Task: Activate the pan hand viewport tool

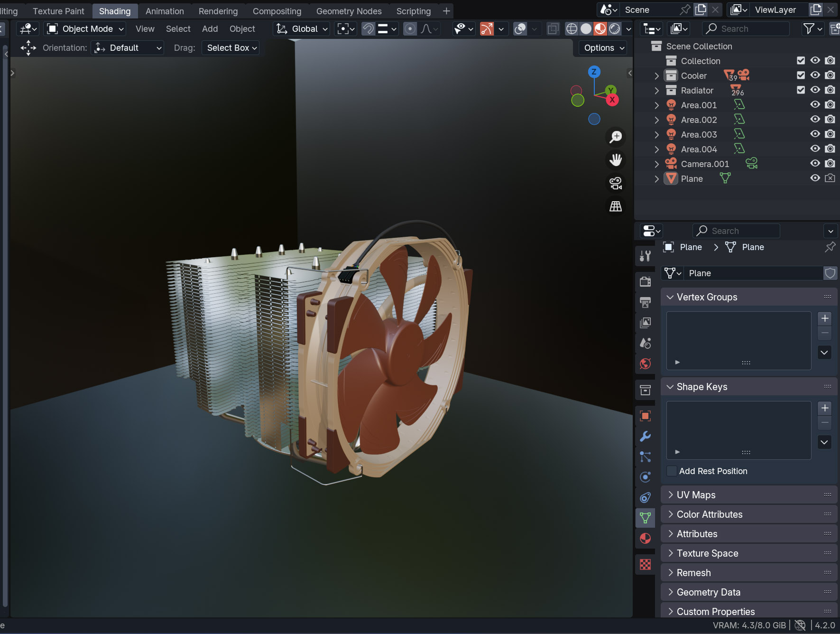Action: 616,160
